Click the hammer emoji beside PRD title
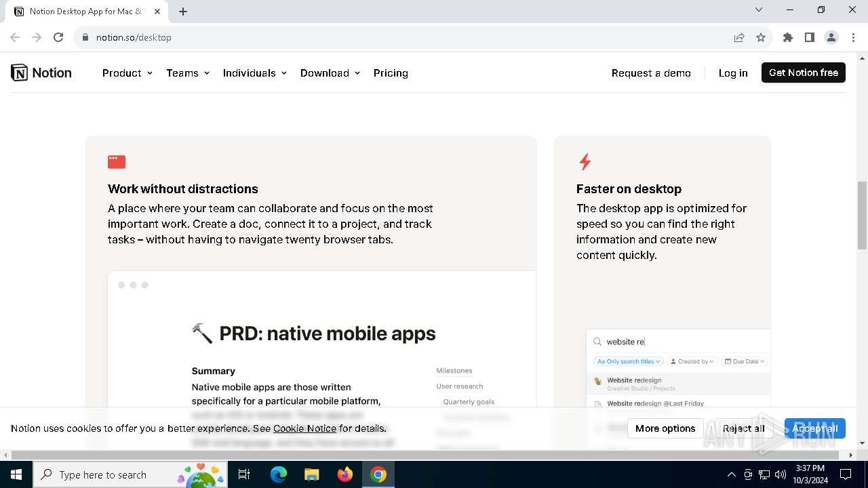 pyautogui.click(x=202, y=333)
